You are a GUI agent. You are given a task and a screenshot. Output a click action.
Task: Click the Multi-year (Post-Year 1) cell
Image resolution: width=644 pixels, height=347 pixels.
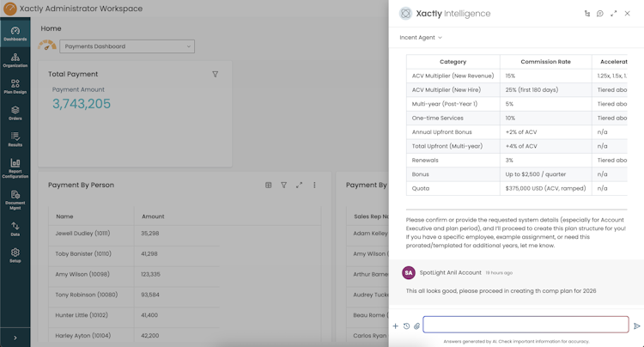(453, 104)
